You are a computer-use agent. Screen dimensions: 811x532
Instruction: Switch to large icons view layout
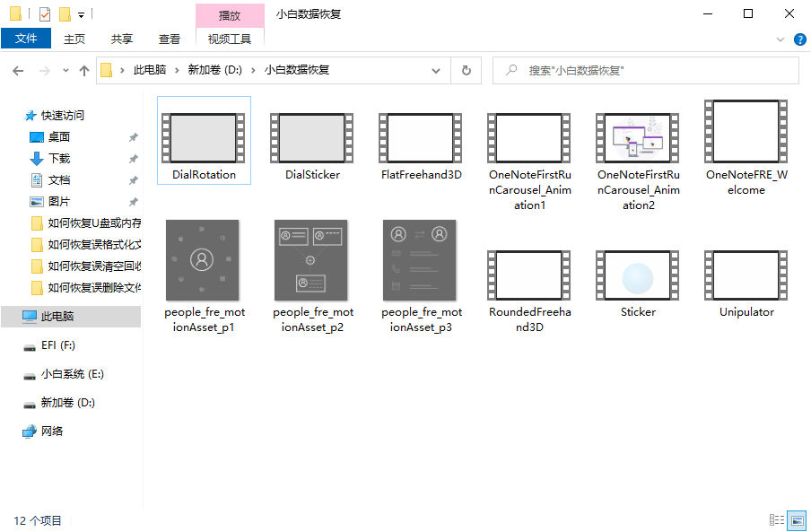click(x=798, y=520)
